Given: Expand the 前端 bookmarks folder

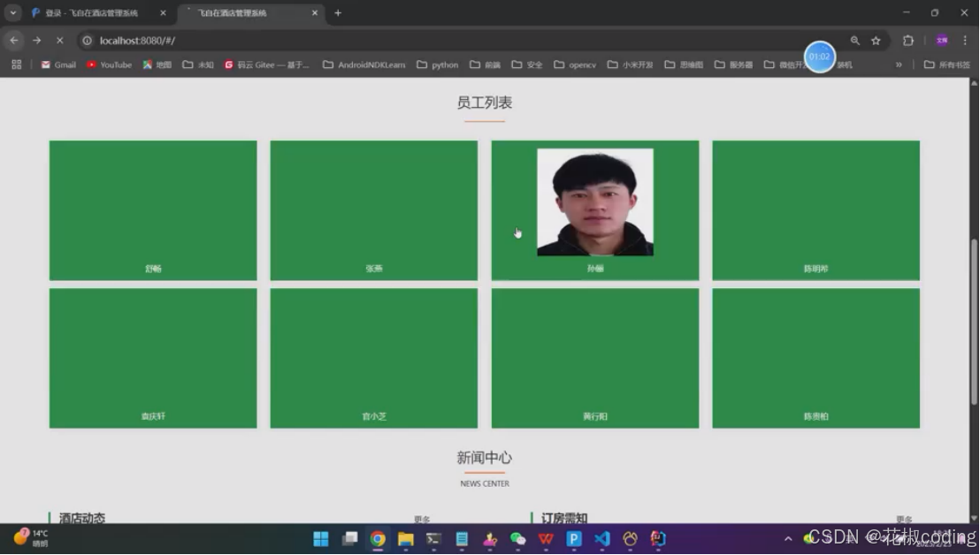Looking at the screenshot, I should point(483,64).
